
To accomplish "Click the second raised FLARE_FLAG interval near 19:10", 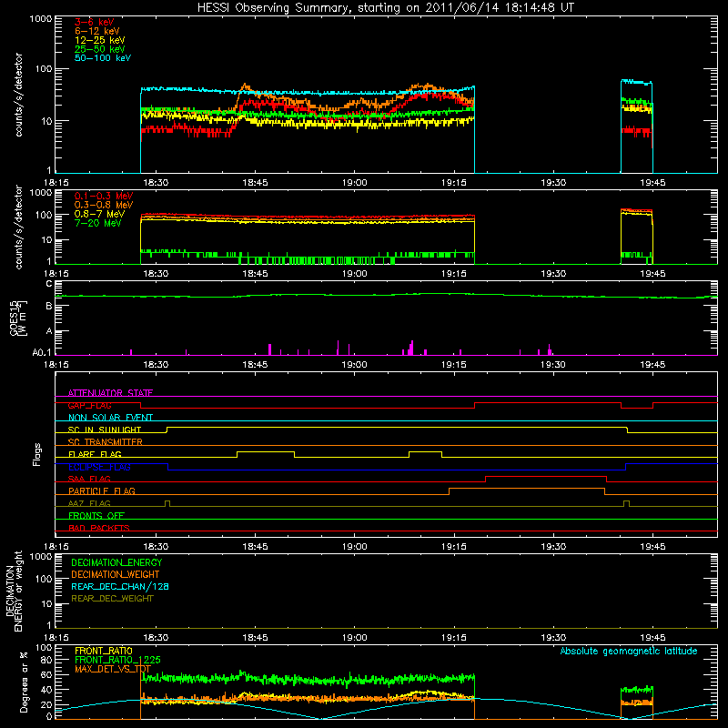I will coord(425,451).
